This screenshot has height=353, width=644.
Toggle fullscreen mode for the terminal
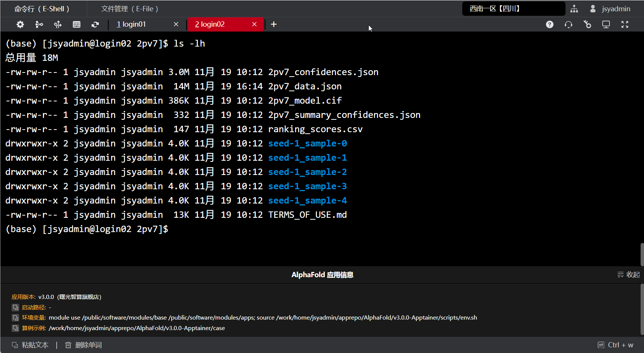point(624,24)
